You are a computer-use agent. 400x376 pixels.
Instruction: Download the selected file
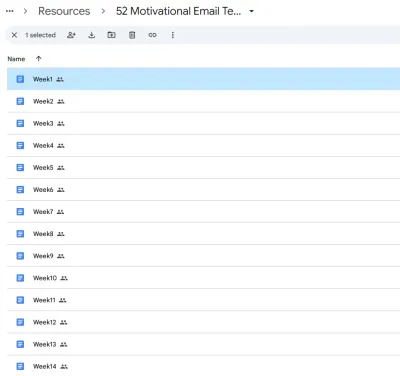coord(92,35)
